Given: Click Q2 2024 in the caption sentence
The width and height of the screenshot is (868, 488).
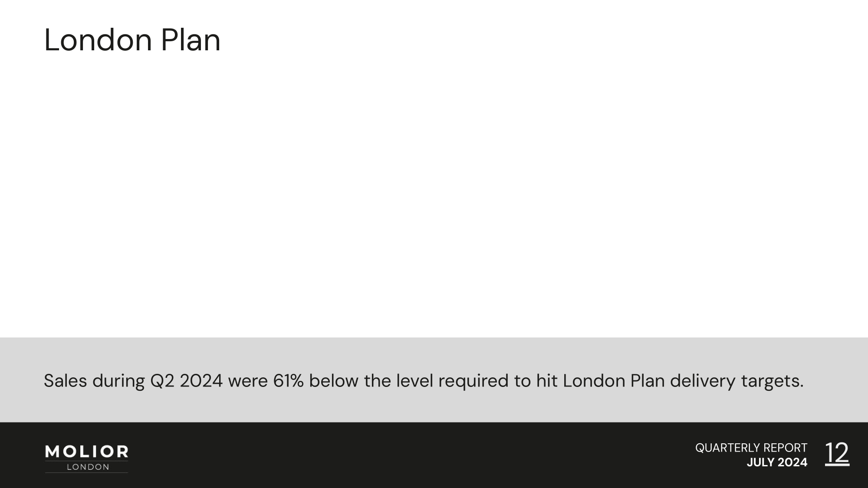Looking at the screenshot, I should [x=186, y=381].
